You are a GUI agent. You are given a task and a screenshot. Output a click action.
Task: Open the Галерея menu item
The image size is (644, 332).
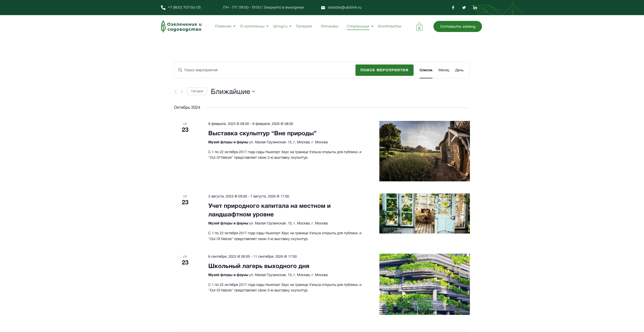pos(304,26)
